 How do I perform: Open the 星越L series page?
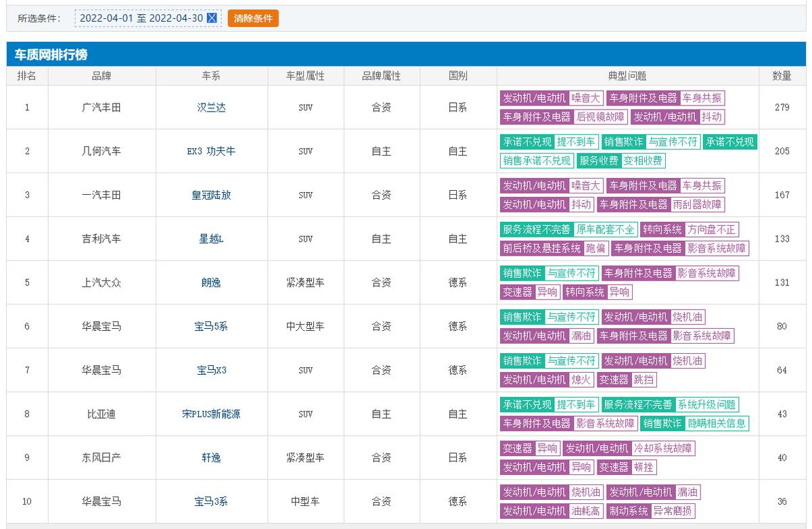coord(211,239)
